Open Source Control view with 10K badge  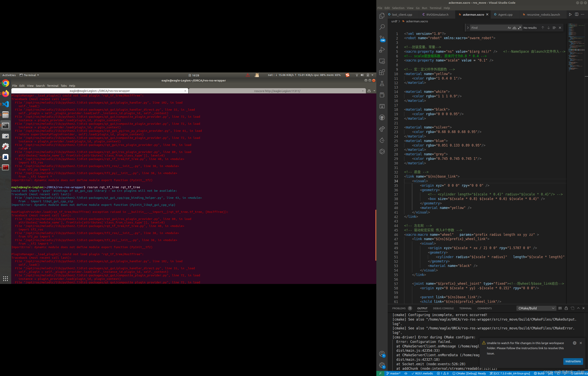tap(382, 39)
